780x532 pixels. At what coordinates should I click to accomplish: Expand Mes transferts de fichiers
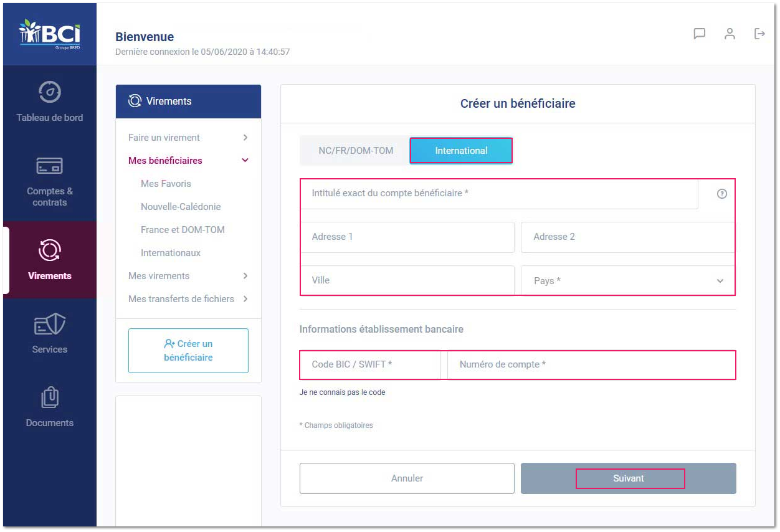(188, 299)
